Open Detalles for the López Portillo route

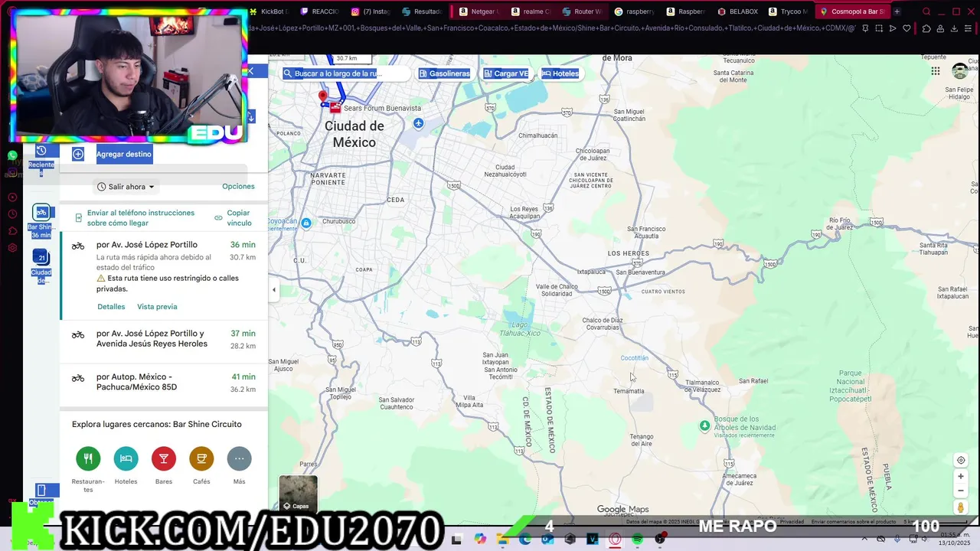111,307
